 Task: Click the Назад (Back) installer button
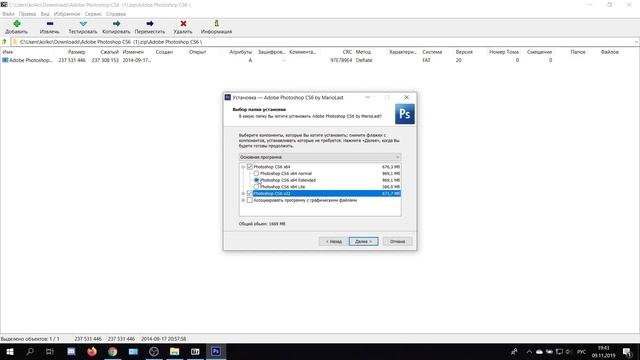click(x=333, y=242)
